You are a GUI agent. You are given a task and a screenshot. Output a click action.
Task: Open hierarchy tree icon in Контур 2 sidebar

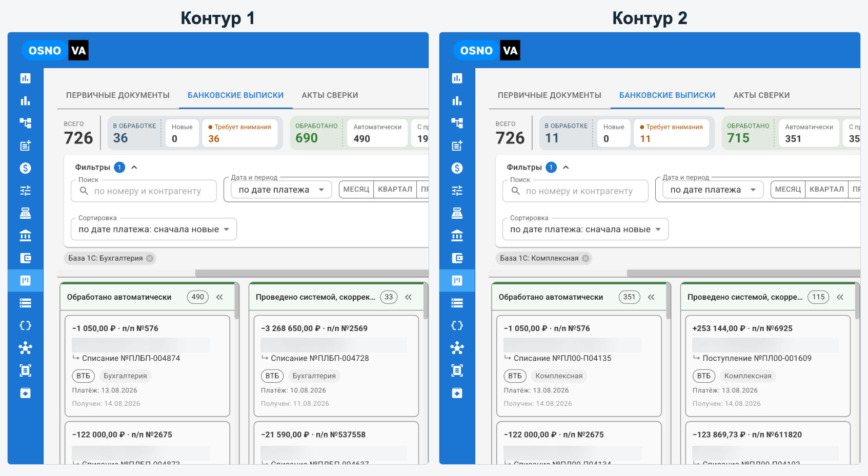pos(457,123)
